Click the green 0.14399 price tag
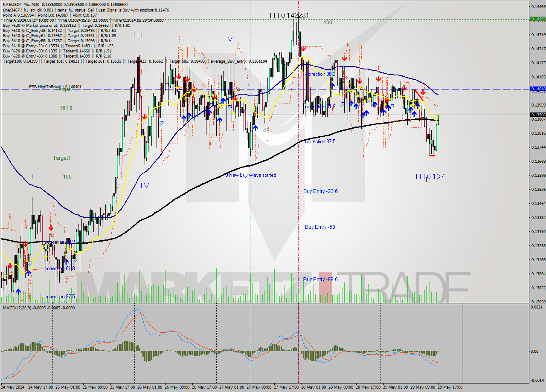The image size is (546, 392). tap(537, 19)
